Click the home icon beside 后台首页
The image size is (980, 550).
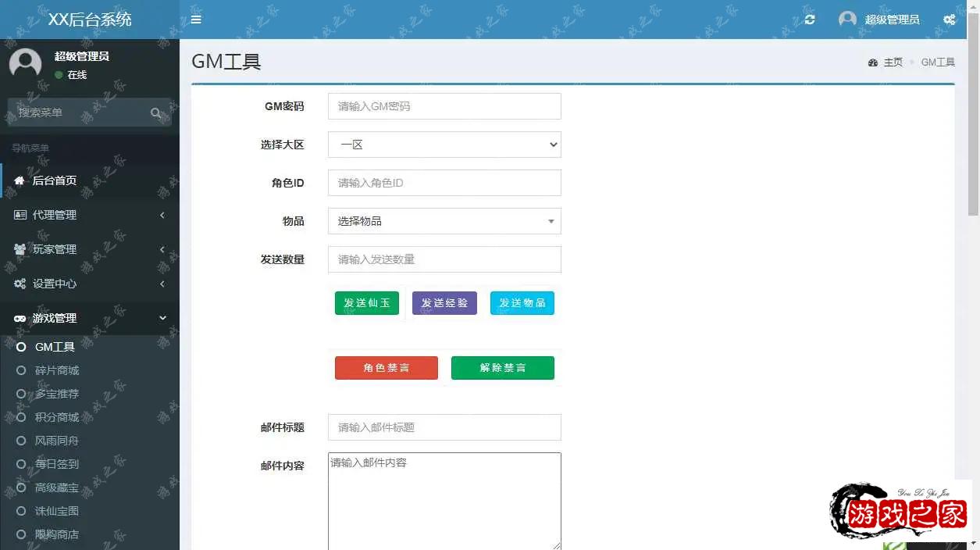20,180
